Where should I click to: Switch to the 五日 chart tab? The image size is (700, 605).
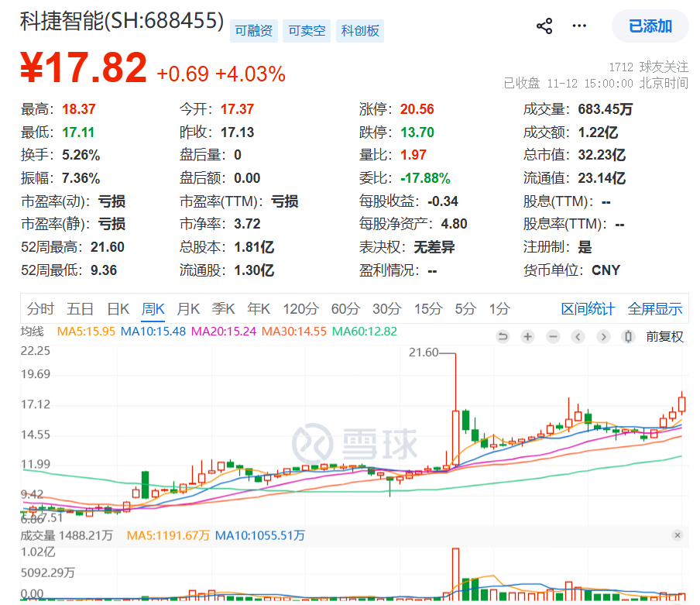pyautogui.click(x=80, y=308)
